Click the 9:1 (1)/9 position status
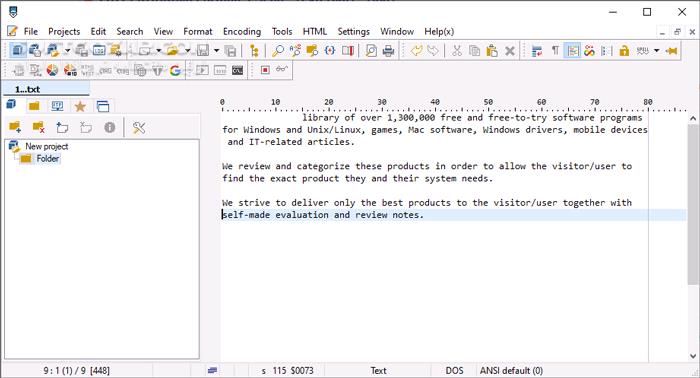700x378 pixels. point(76,370)
